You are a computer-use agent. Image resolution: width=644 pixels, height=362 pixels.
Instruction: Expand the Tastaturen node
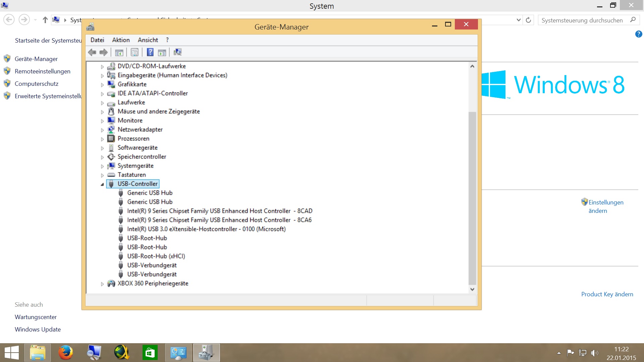tap(102, 175)
